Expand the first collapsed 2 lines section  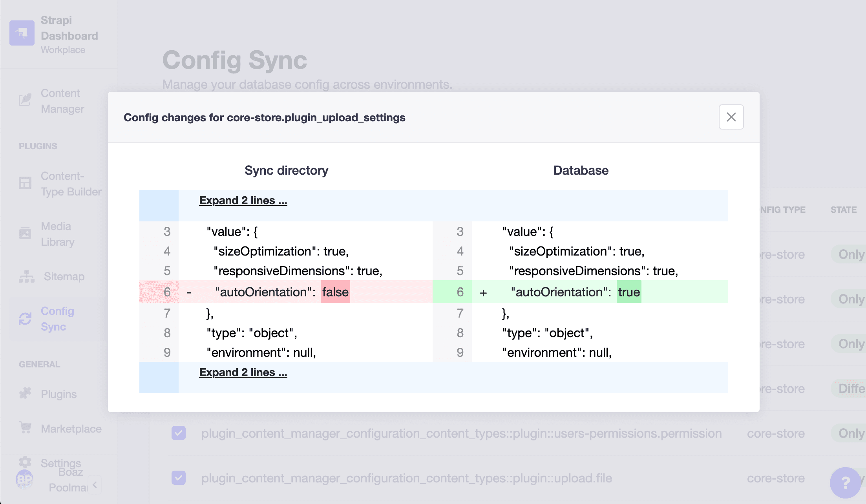(x=242, y=201)
